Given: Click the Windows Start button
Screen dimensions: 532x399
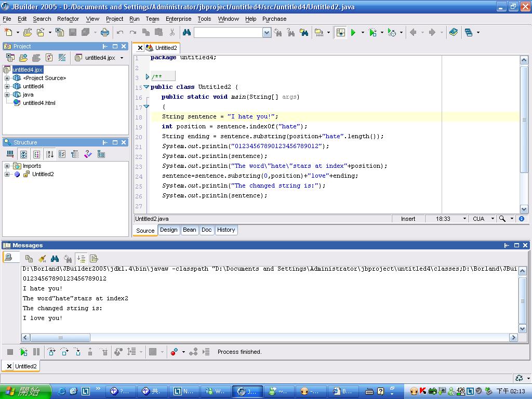Looking at the screenshot, I should click(25, 392).
